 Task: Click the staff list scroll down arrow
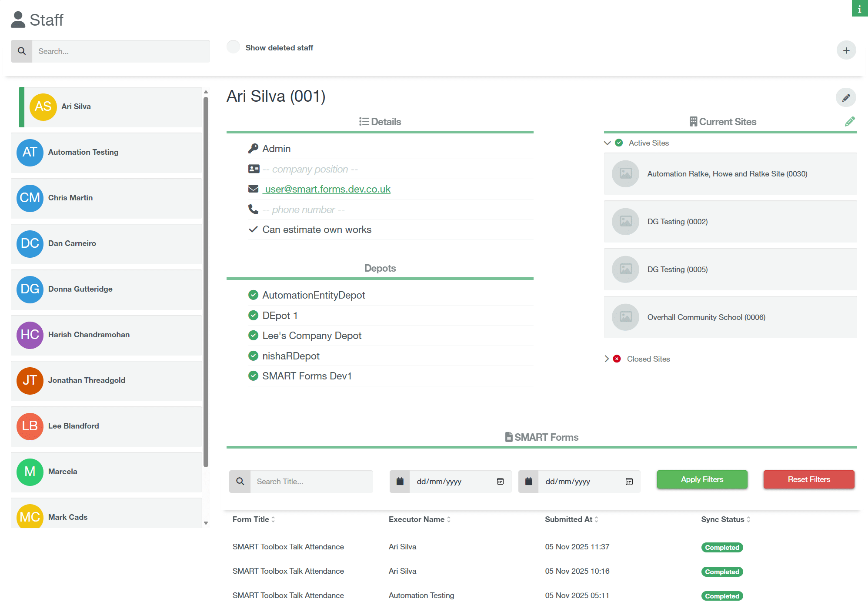coord(206,523)
